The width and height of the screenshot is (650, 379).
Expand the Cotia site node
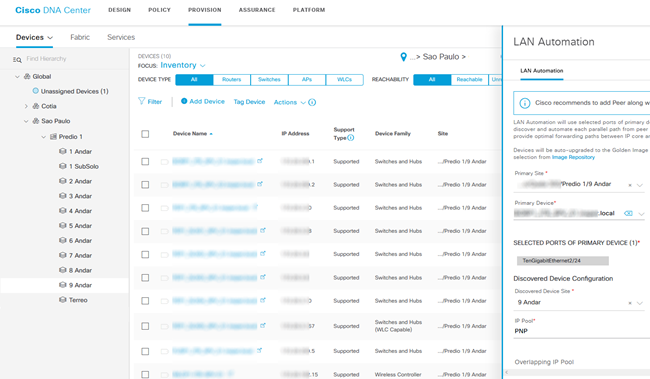click(26, 107)
